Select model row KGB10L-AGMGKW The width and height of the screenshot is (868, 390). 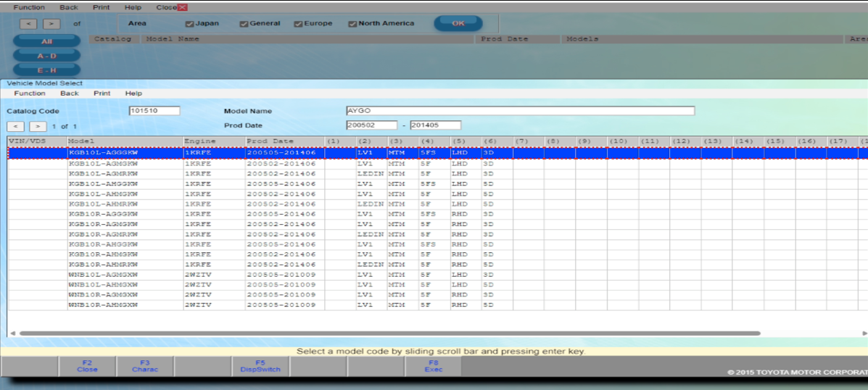click(x=437, y=164)
